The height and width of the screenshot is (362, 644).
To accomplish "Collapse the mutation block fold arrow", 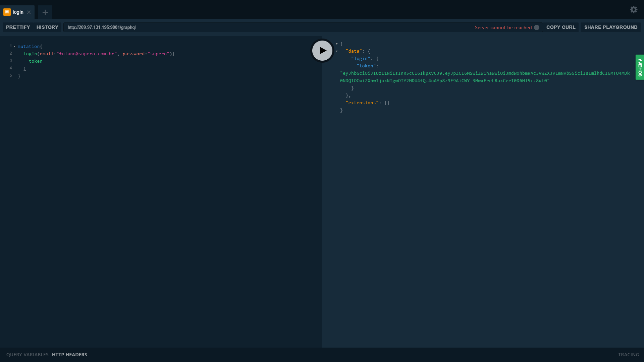I will click(x=14, y=47).
